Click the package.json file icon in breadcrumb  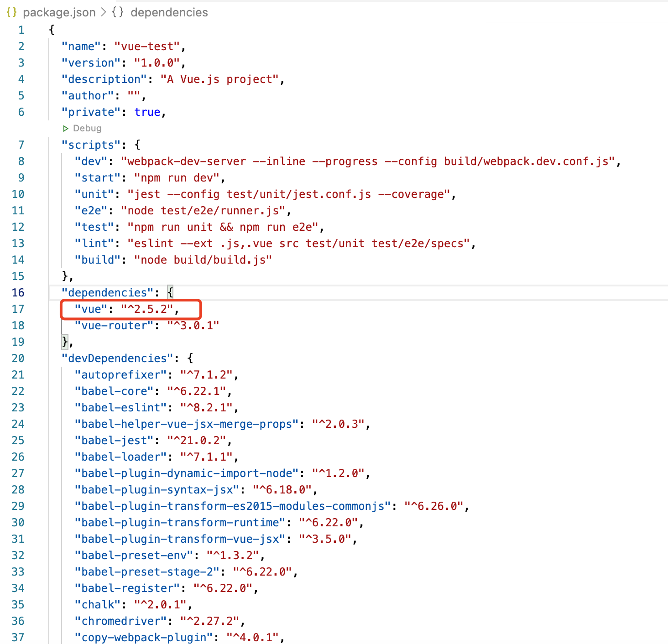pyautogui.click(x=11, y=12)
